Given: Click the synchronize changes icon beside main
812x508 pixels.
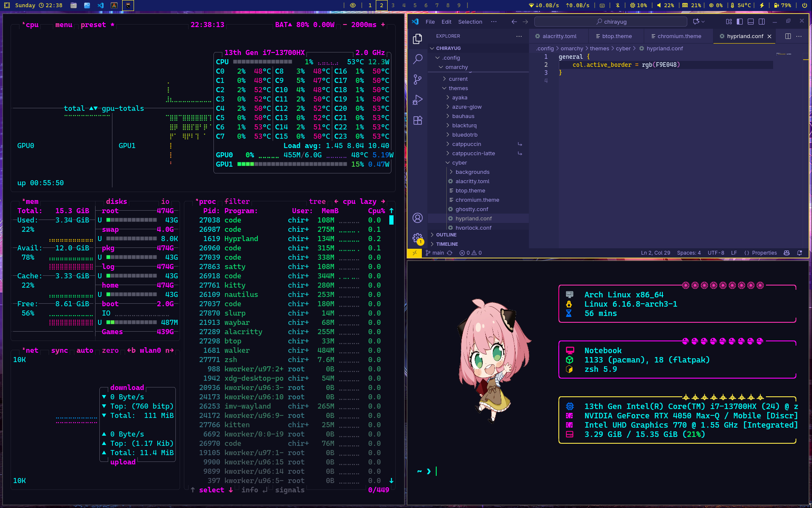Looking at the screenshot, I should tap(450, 253).
